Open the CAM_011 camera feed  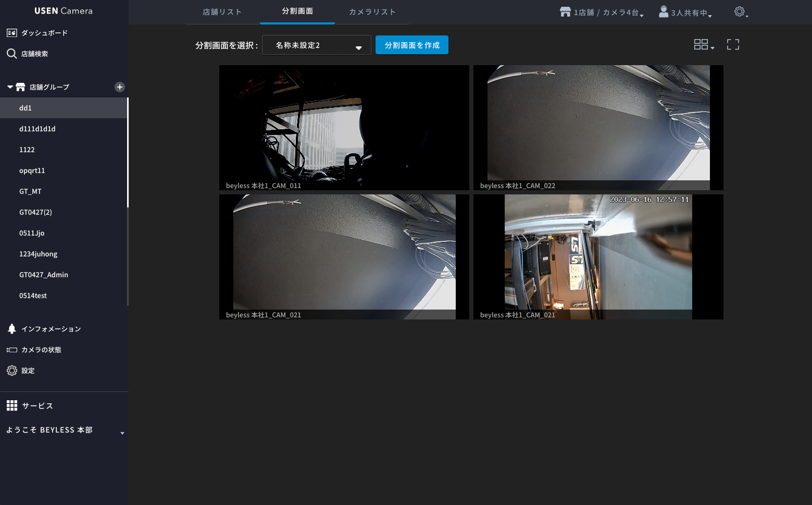(x=344, y=127)
